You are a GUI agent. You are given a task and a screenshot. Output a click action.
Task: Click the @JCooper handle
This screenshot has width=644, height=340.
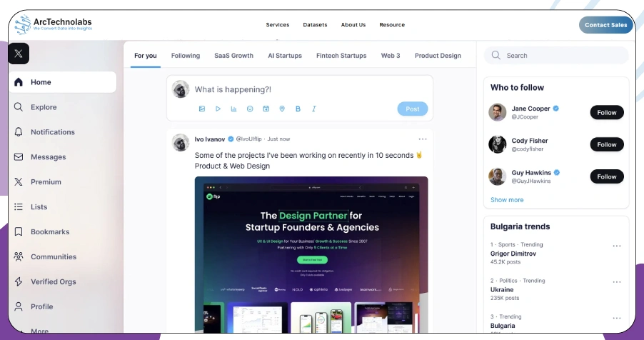tap(525, 117)
